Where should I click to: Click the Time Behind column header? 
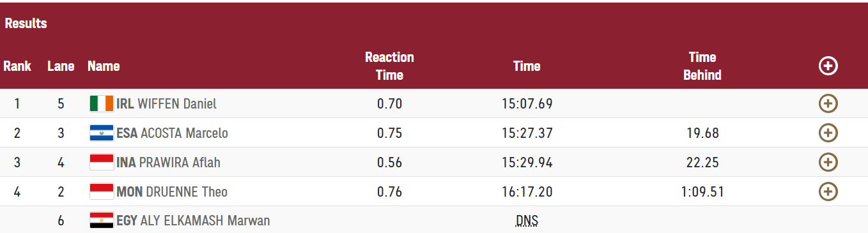702,66
